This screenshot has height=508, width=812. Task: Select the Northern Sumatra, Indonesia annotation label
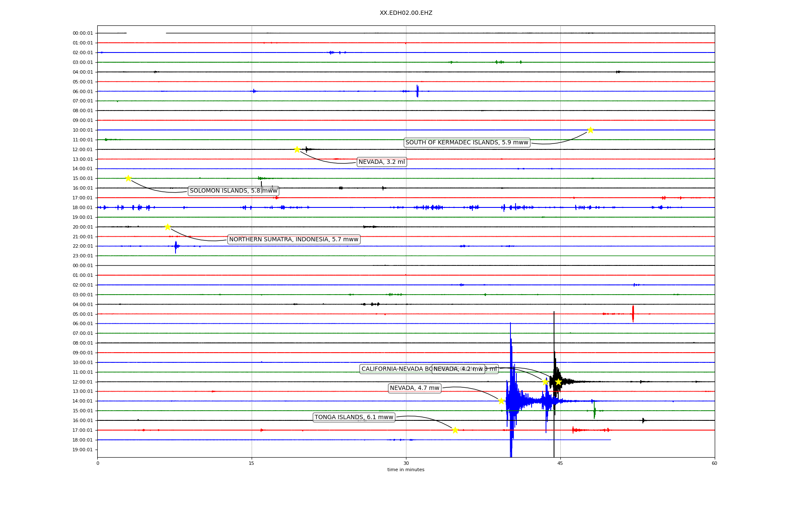294,240
